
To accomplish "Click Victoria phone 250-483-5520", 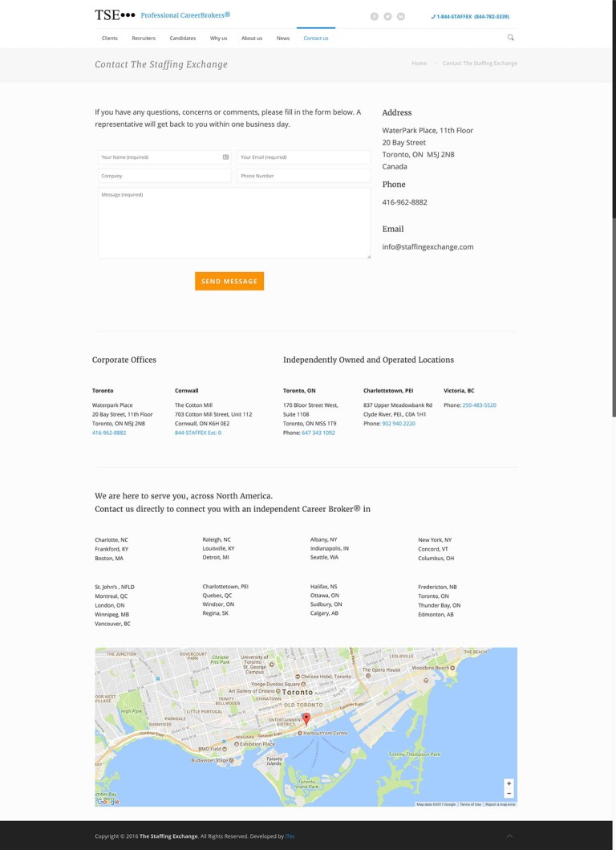I will coord(479,405).
